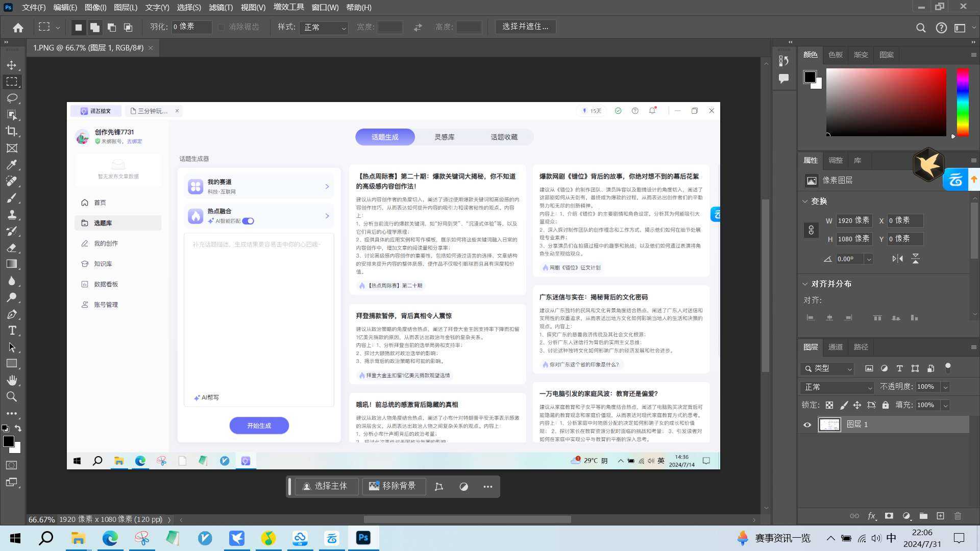Select the Hand tool
Viewport: 980px width, 551px height.
coord(12,380)
